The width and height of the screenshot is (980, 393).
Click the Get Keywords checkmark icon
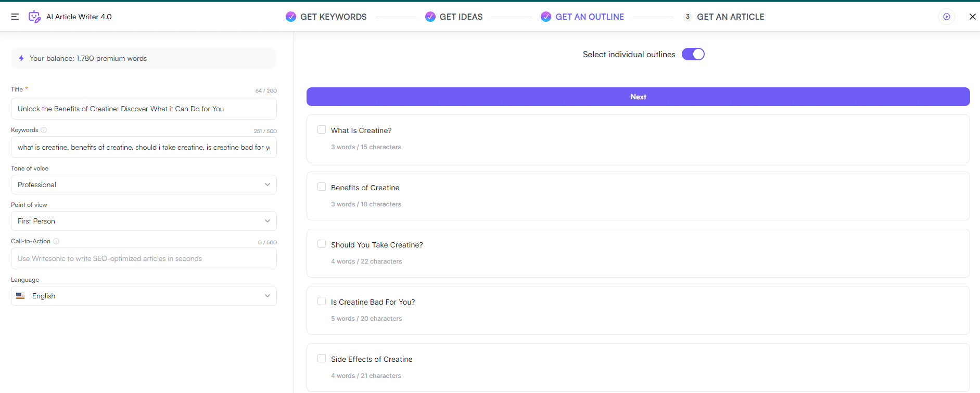(x=291, y=17)
